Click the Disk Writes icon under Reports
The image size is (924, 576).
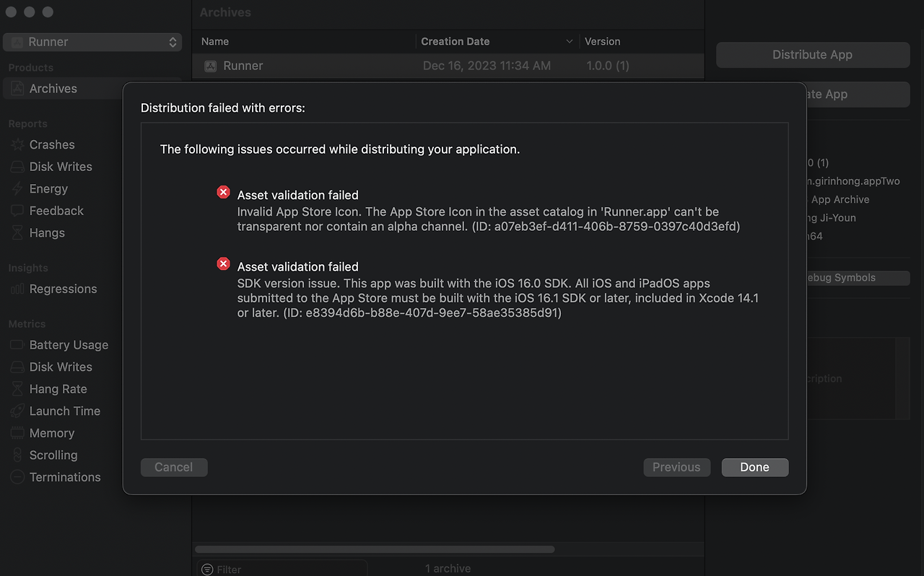17,167
